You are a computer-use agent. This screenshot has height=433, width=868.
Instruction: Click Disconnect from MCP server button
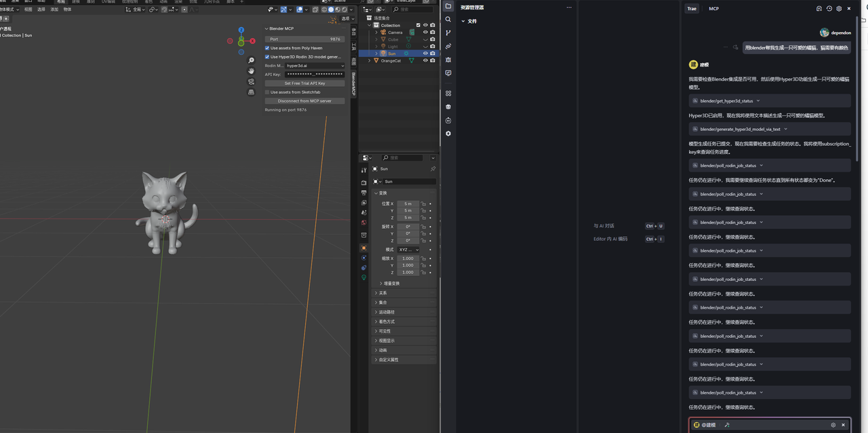pyautogui.click(x=304, y=100)
